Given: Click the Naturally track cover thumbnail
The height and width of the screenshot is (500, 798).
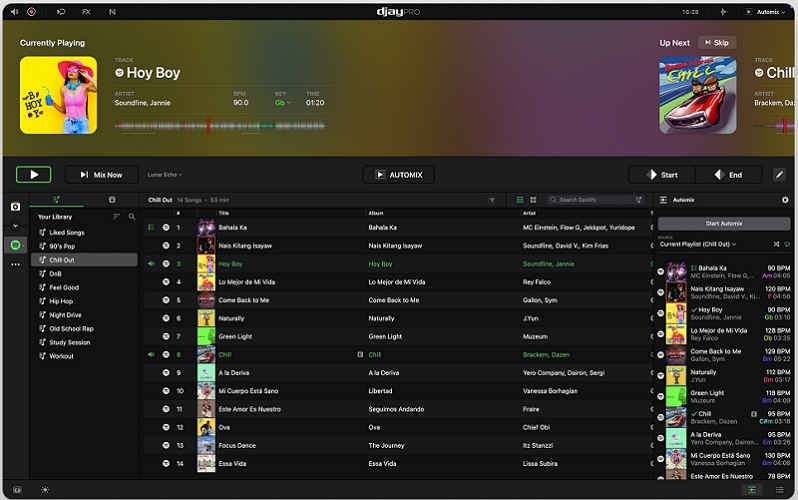Looking at the screenshot, I should click(x=206, y=318).
